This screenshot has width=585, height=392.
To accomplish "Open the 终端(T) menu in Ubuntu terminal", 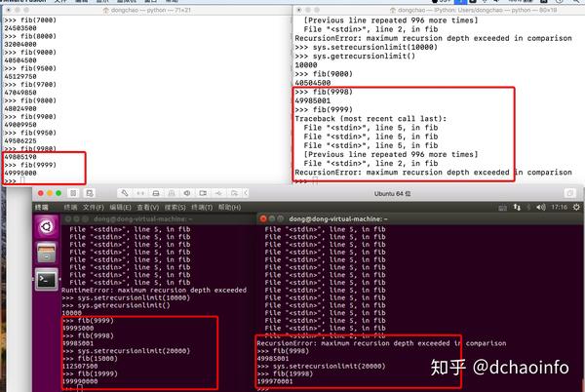I will (x=202, y=208).
